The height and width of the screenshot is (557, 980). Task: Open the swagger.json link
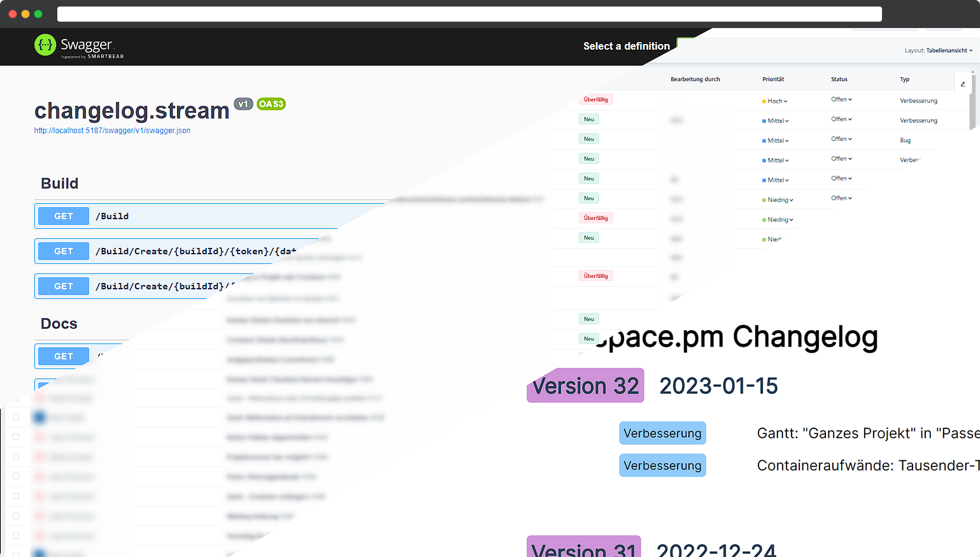pos(112,130)
